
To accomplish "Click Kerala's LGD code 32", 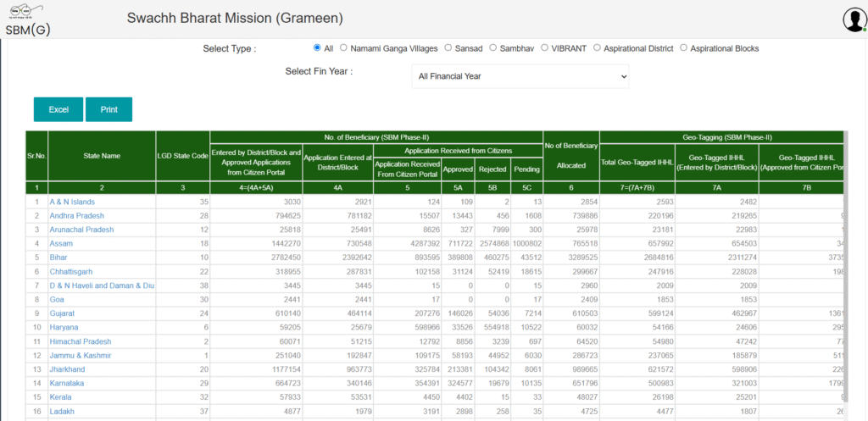I will pos(204,397).
